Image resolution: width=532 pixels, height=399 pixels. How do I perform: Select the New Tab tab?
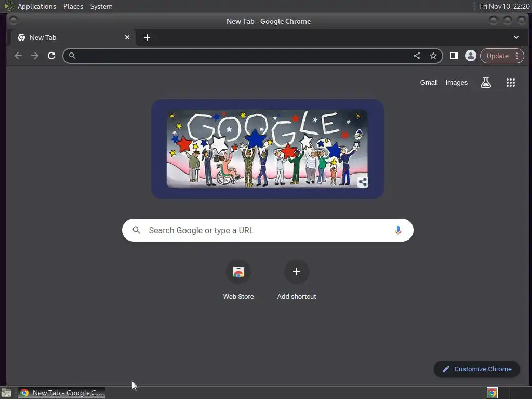[x=72, y=37]
